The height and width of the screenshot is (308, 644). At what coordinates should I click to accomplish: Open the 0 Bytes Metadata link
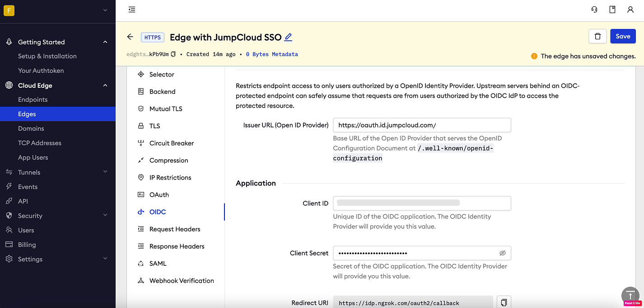271,54
